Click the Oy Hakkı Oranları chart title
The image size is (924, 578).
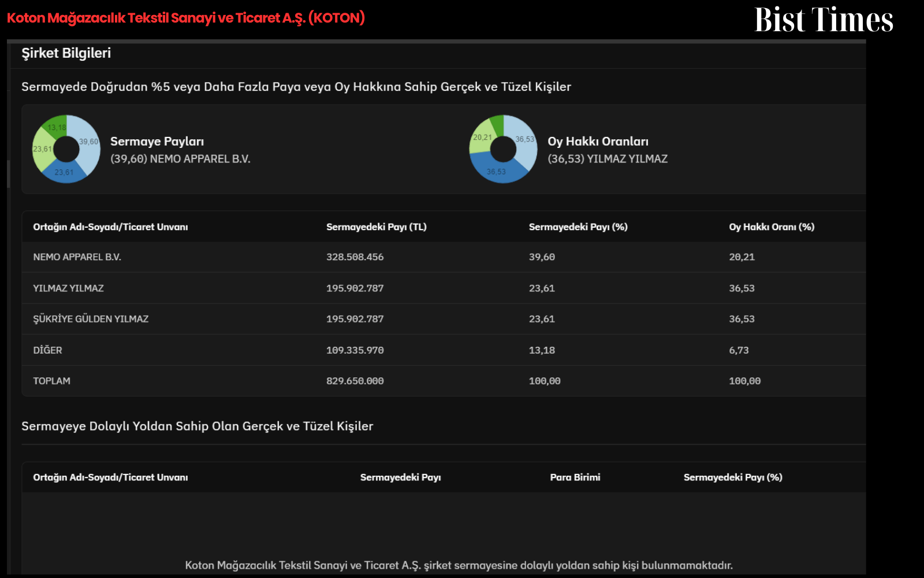click(x=598, y=142)
